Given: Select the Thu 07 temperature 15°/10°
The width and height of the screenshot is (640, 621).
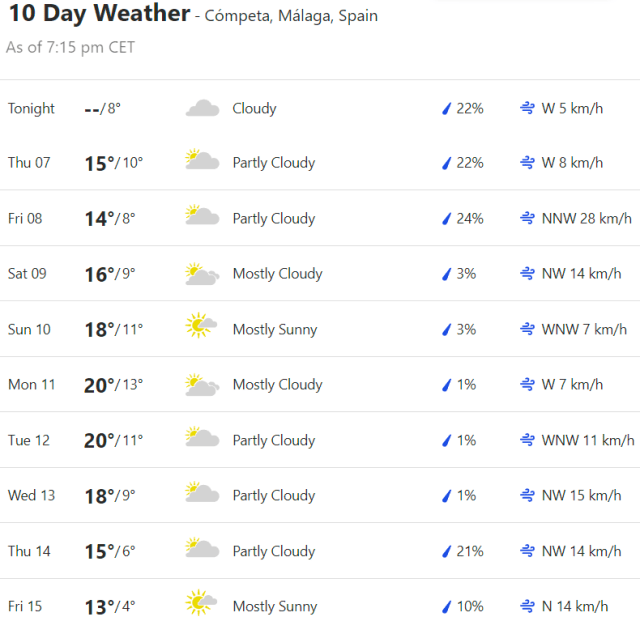Looking at the screenshot, I should click(x=113, y=163).
